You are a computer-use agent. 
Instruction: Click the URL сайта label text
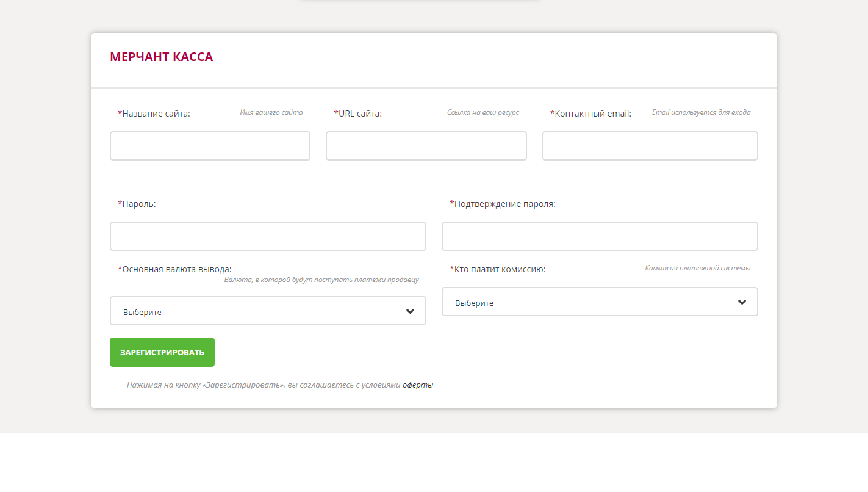(x=360, y=114)
